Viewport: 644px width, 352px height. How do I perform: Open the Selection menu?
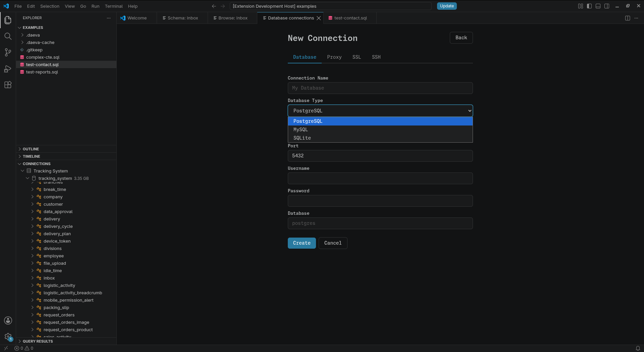(x=50, y=6)
